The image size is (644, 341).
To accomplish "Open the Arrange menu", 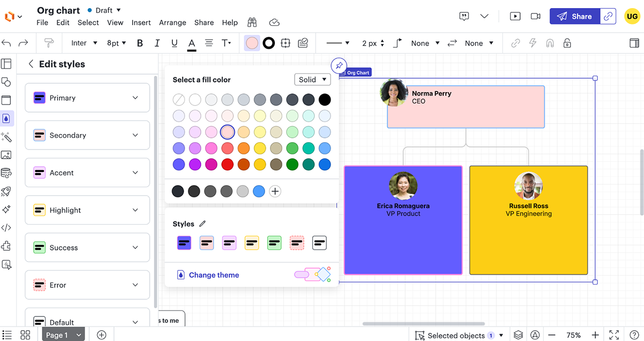I will tap(172, 23).
